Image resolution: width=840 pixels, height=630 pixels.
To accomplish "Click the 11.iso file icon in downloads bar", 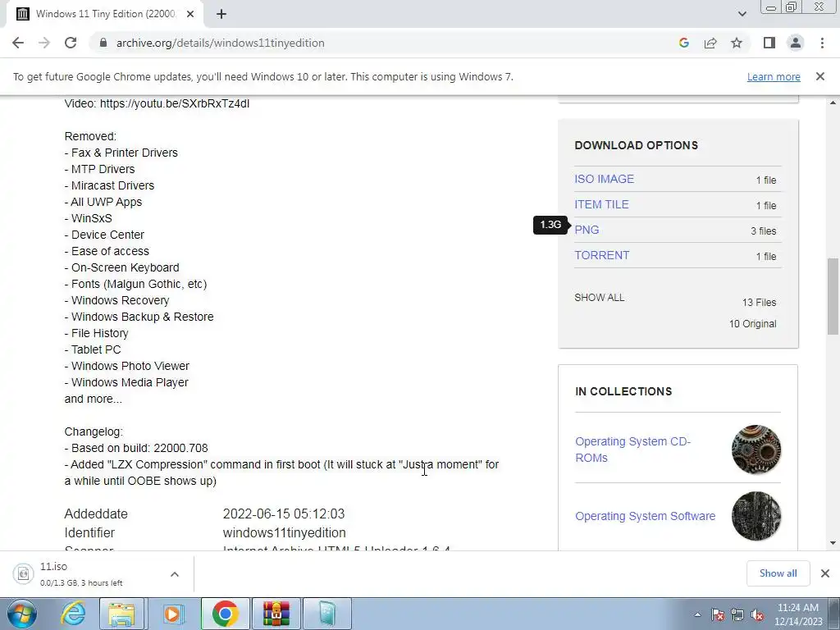I will [x=24, y=573].
